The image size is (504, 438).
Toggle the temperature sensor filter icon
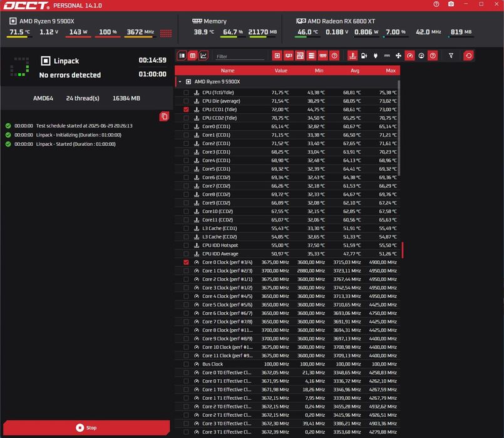352,56
